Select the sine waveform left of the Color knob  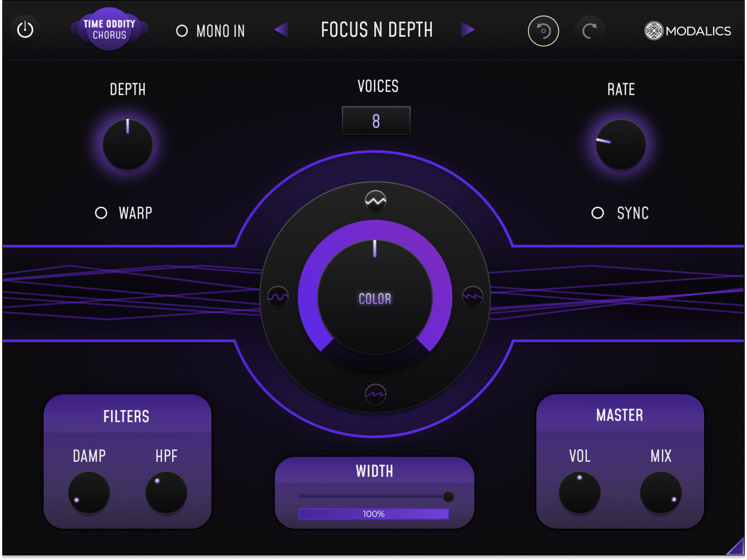point(278,297)
